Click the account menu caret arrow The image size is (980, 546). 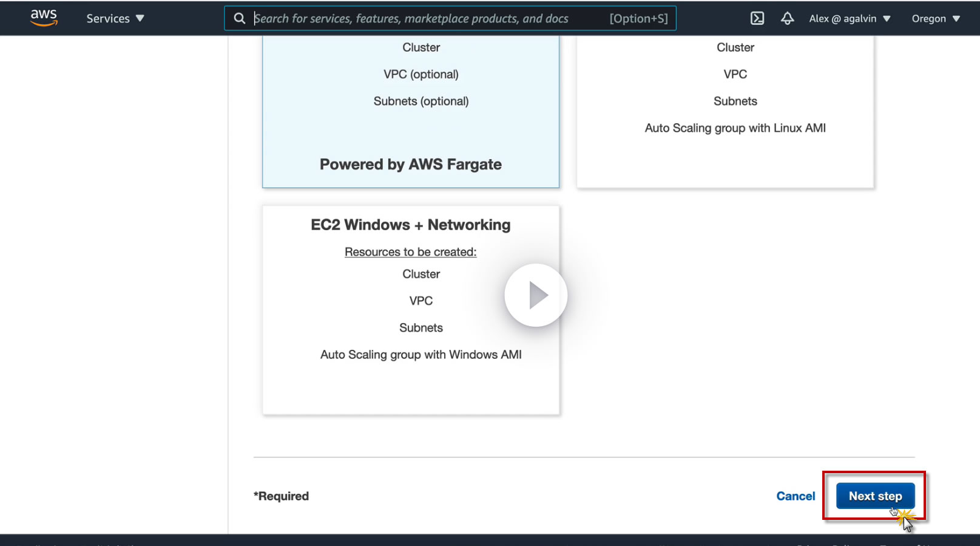click(x=887, y=19)
